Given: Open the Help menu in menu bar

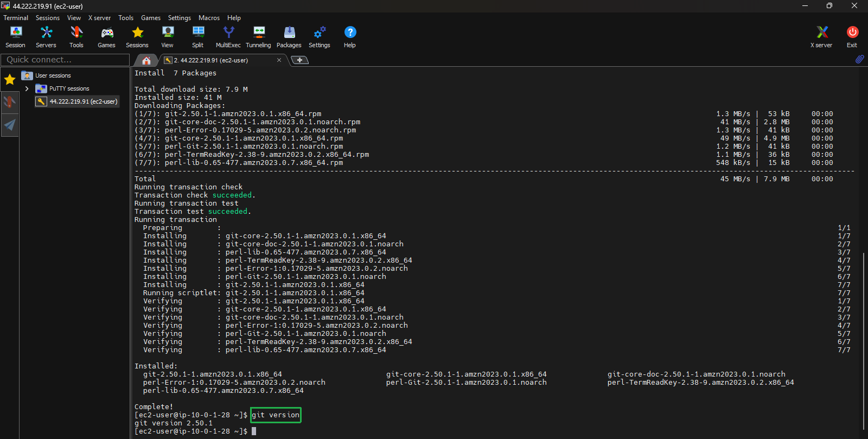Looking at the screenshot, I should click(234, 18).
